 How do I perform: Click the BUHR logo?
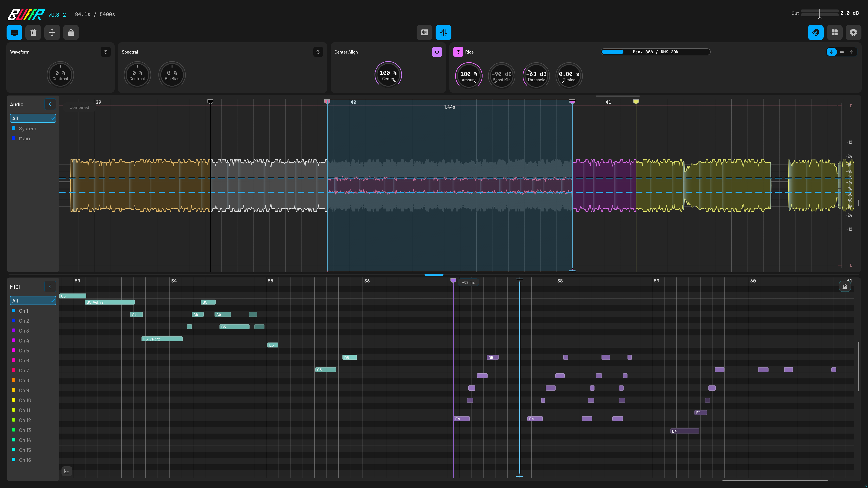click(26, 14)
